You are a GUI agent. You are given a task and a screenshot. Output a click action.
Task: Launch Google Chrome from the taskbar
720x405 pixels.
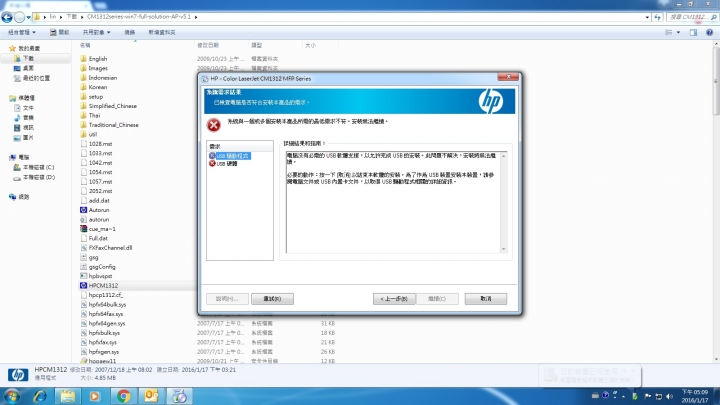123,396
